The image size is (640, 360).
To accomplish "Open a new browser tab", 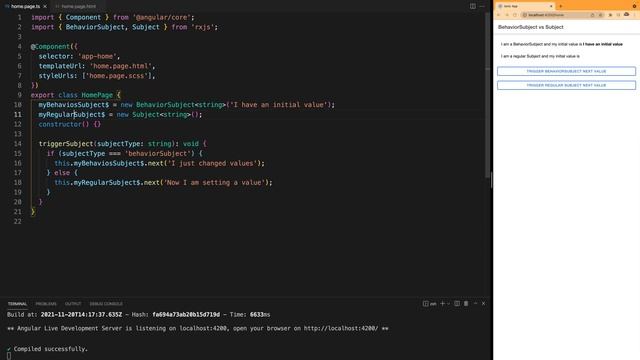I will click(561, 6).
